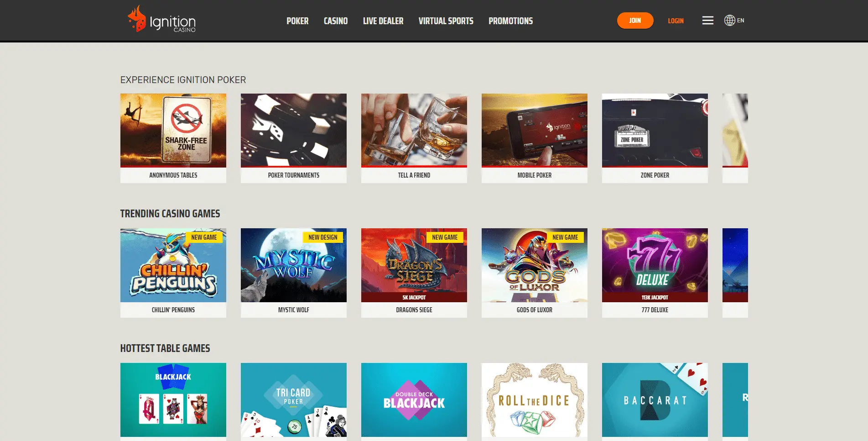Viewport: 868px width, 441px height.
Task: Open the Roll the Dice game
Action: pos(535,400)
